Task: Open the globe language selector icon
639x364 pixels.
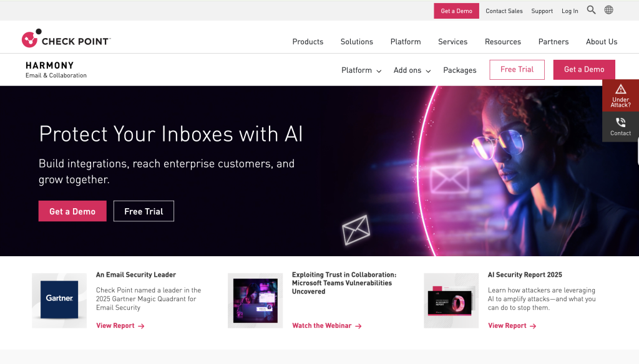Action: click(x=608, y=10)
